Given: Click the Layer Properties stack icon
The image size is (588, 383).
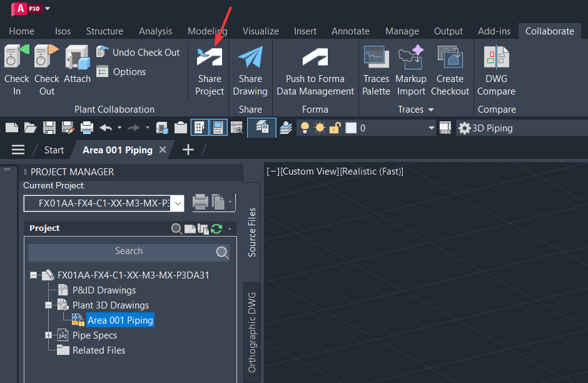Looking at the screenshot, I should pos(286,128).
